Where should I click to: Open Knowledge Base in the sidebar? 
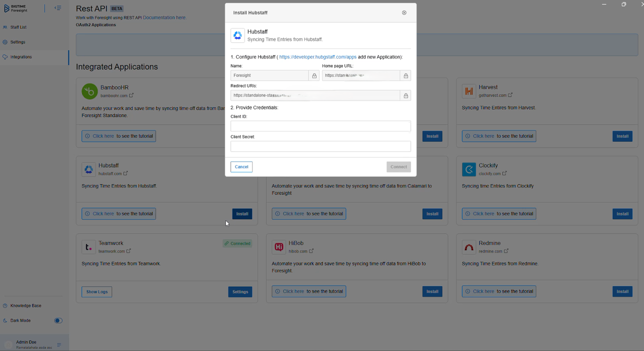(26, 306)
